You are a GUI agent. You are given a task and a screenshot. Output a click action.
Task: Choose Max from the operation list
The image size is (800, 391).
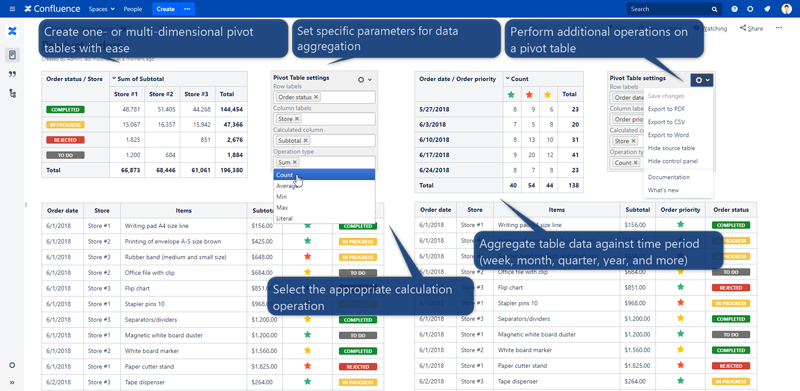(324, 208)
